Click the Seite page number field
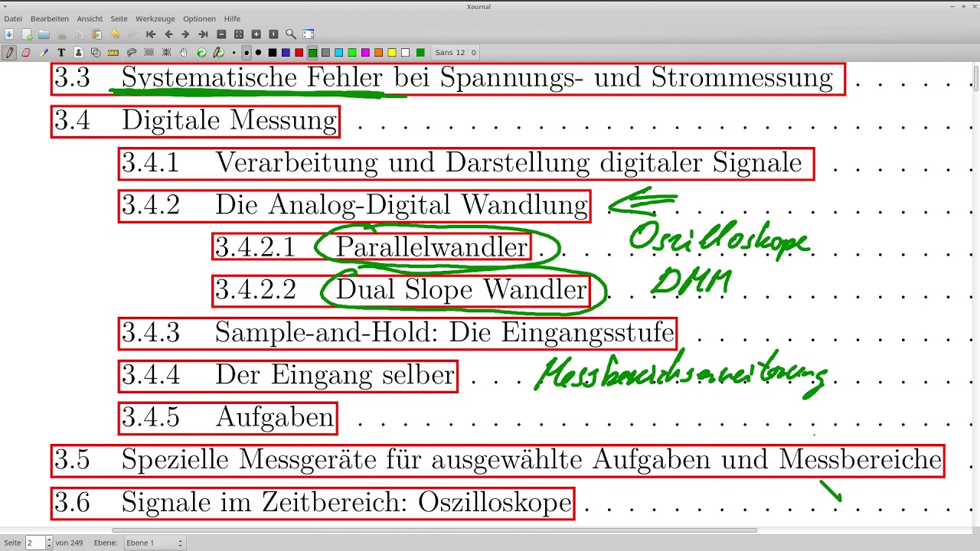Screen dimensions: 980x551 click(35, 543)
